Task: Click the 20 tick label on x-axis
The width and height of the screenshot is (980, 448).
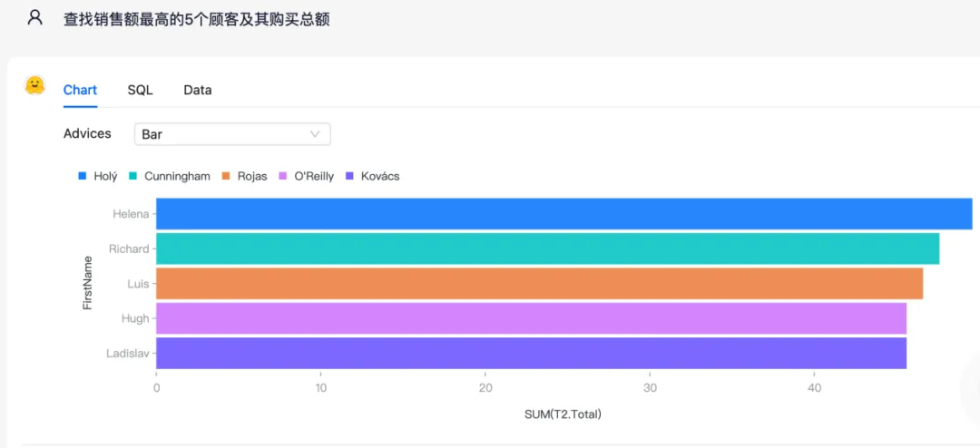Action: click(x=485, y=388)
